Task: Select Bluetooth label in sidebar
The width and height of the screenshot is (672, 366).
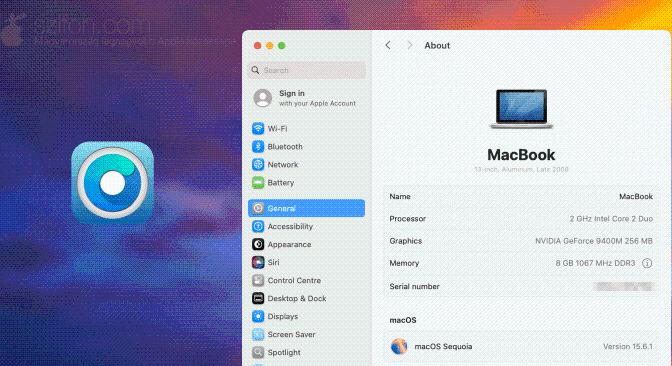Action: pyautogui.click(x=285, y=147)
